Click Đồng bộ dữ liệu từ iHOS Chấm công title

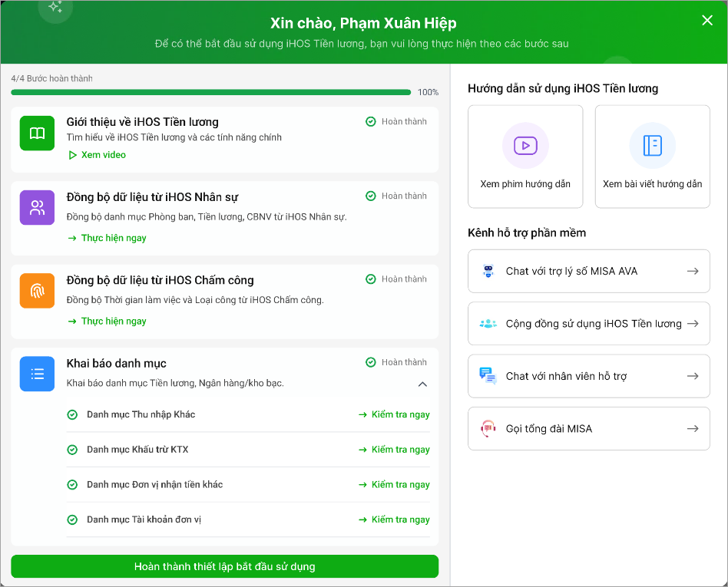pyautogui.click(x=160, y=280)
